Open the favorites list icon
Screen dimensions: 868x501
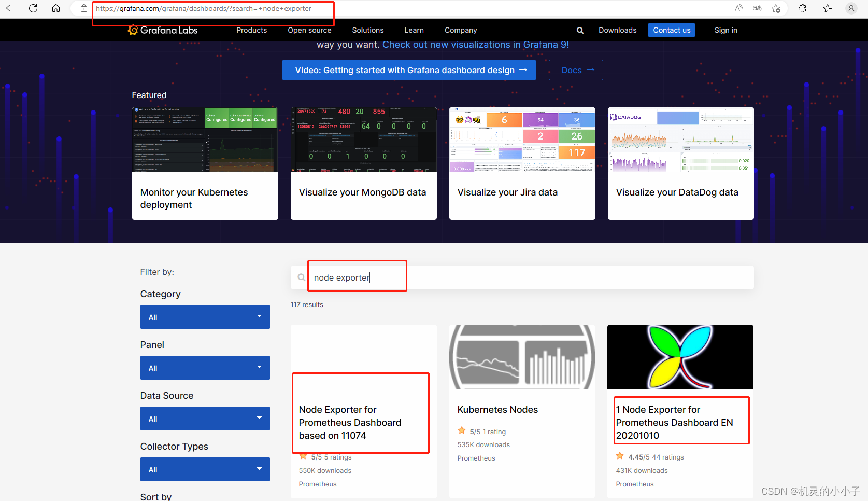(828, 8)
